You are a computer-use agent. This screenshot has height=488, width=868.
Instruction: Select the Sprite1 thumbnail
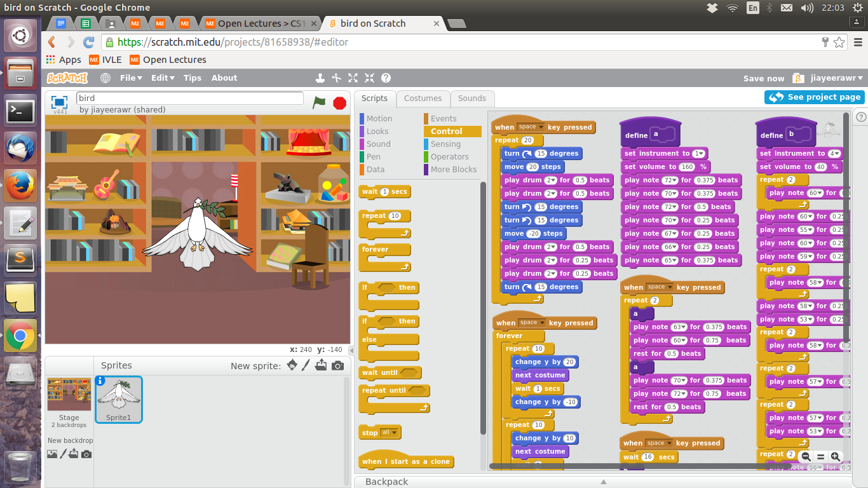click(x=119, y=399)
